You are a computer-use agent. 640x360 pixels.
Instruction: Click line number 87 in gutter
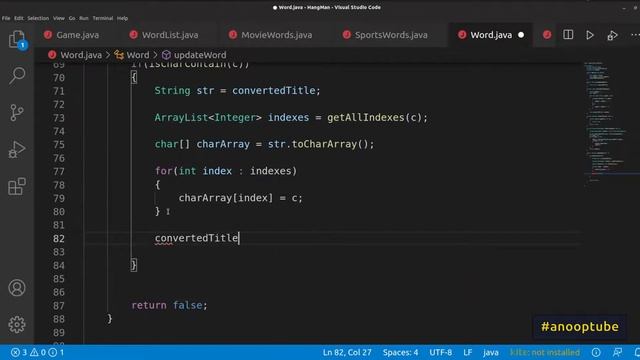[x=59, y=305]
